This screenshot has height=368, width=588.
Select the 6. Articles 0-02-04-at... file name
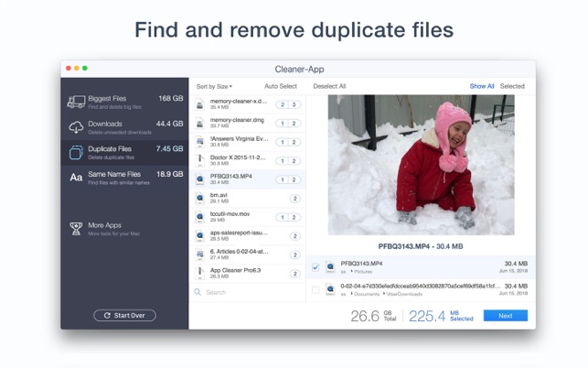click(x=240, y=251)
